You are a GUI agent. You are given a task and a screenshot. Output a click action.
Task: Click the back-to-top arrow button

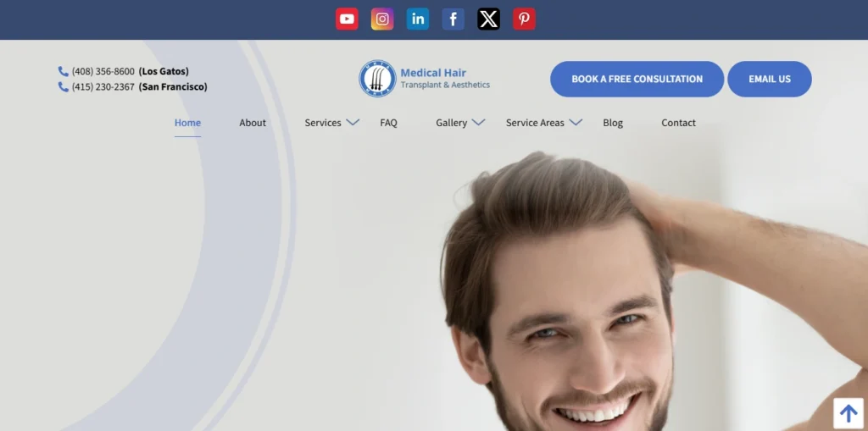coord(848,413)
